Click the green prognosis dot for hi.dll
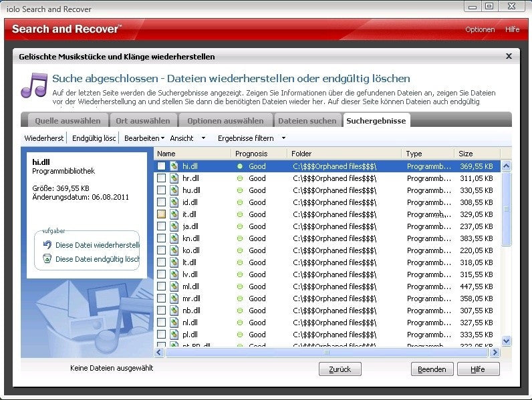Viewport: 532px width, 400px height. click(x=240, y=166)
